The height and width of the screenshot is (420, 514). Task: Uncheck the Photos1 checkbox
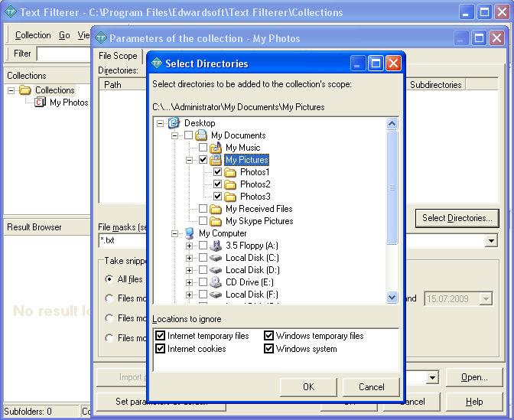point(217,172)
